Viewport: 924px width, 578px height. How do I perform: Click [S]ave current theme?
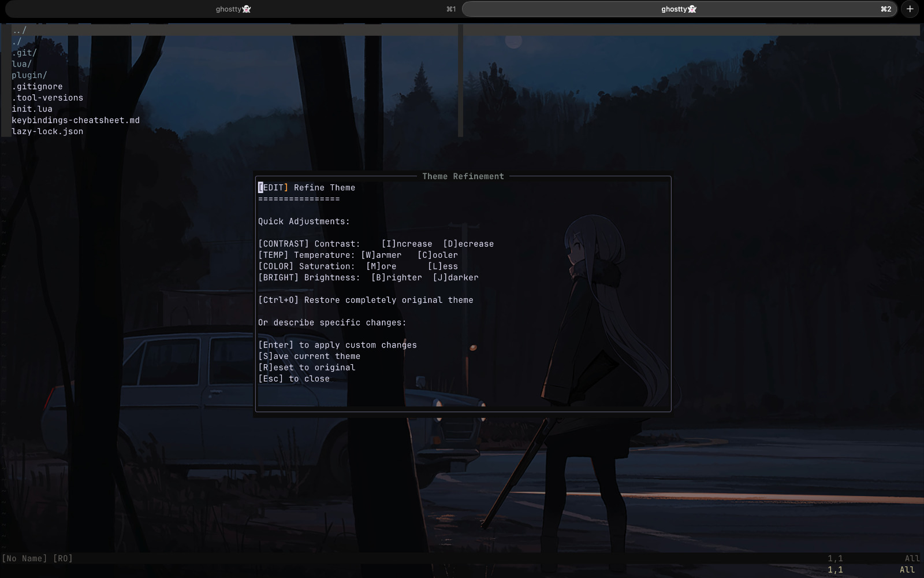click(x=309, y=356)
